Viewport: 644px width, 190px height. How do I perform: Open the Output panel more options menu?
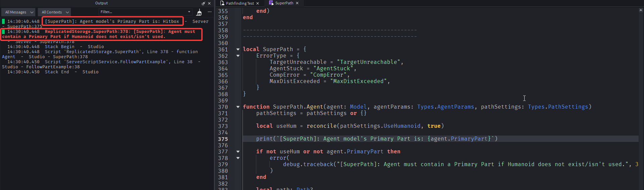(210, 12)
